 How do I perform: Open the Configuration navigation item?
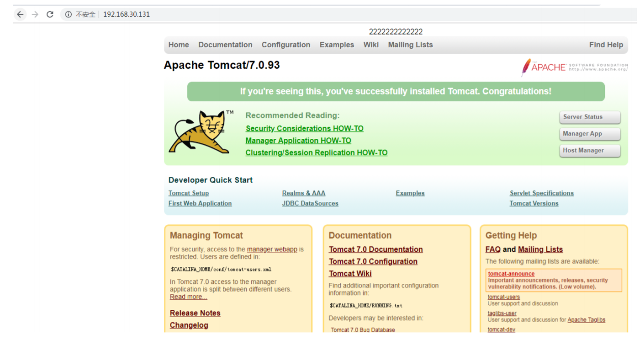286,45
